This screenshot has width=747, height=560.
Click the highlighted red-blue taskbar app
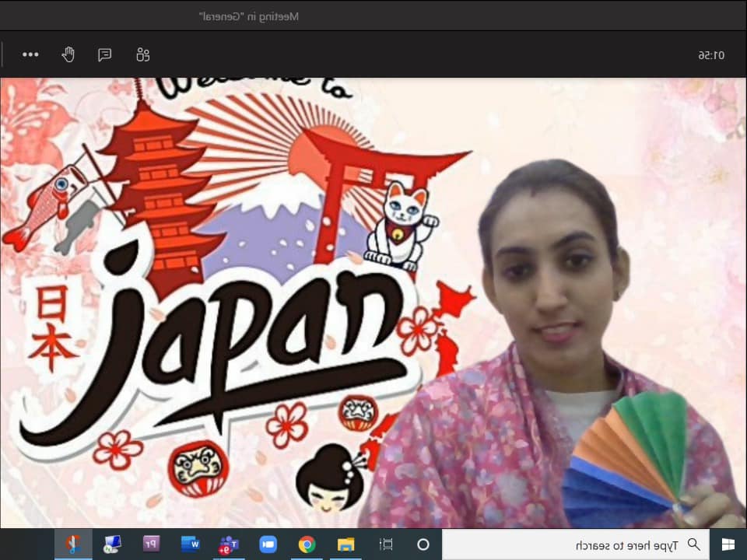pyautogui.click(x=73, y=544)
